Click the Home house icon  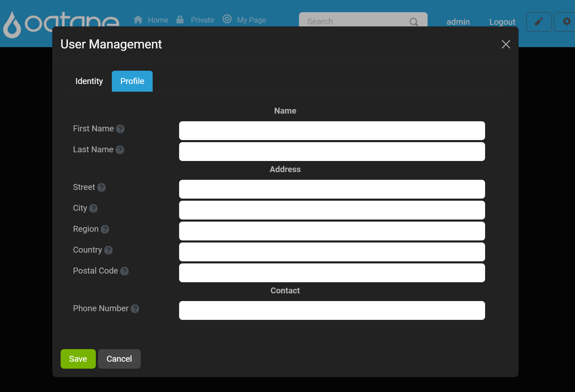pos(138,20)
